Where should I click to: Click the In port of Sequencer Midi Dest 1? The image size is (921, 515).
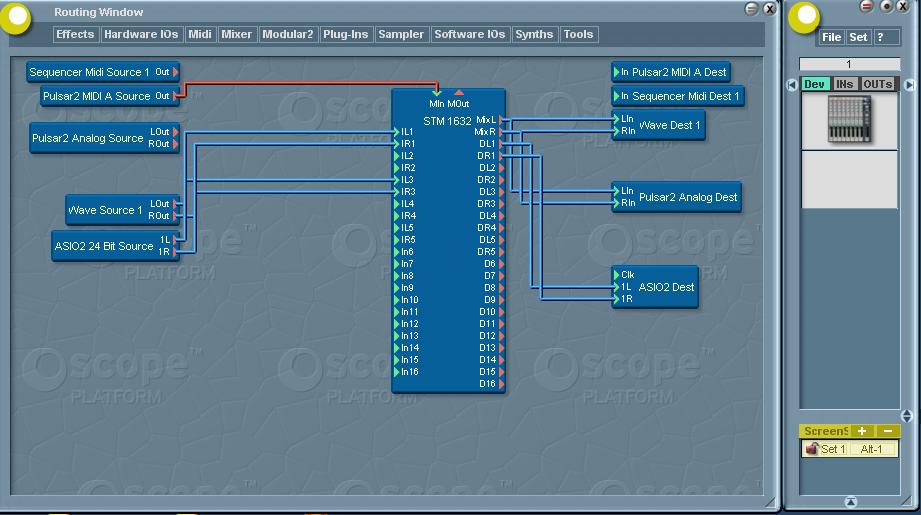pos(616,96)
